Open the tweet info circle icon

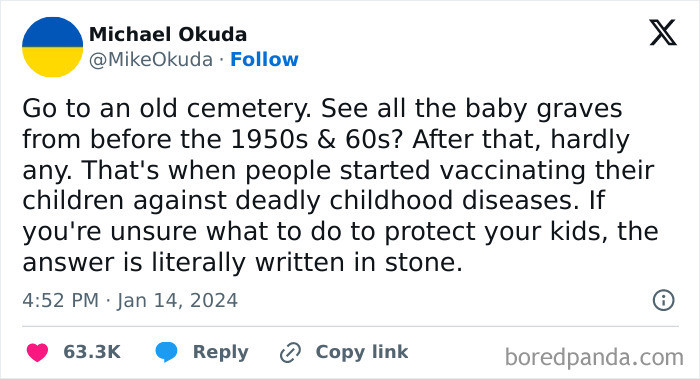tap(663, 300)
